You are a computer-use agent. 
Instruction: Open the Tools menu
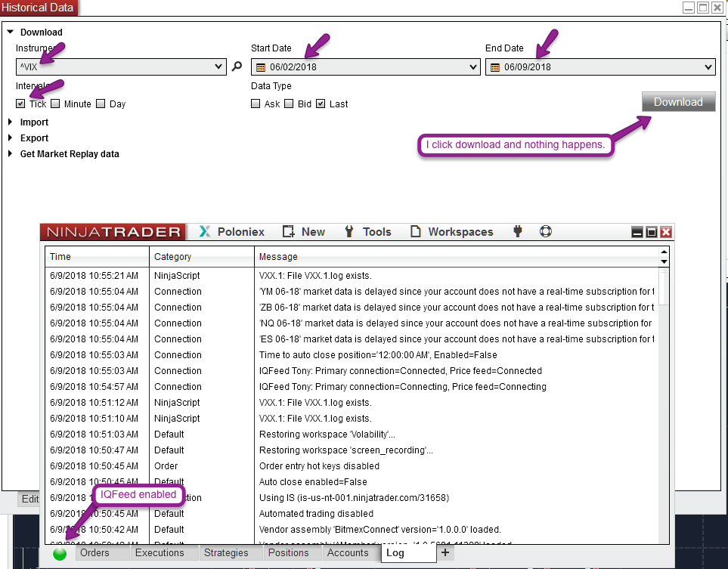tap(376, 231)
